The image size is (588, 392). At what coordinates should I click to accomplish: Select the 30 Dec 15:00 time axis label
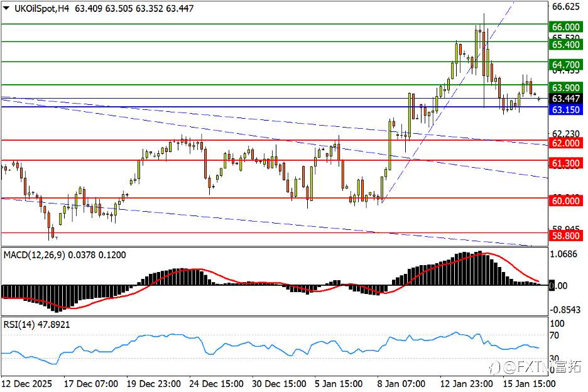click(x=280, y=384)
